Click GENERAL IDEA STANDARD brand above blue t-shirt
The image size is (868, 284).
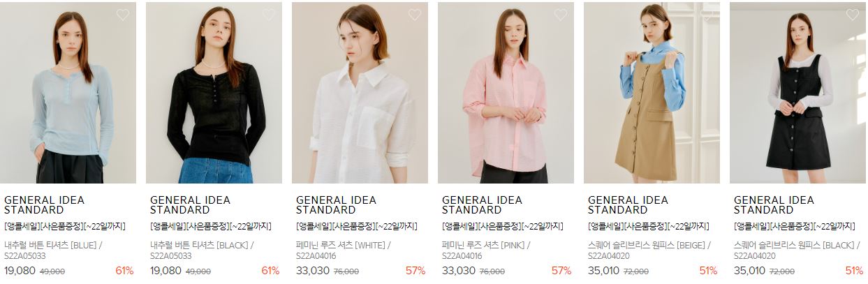[44, 205]
